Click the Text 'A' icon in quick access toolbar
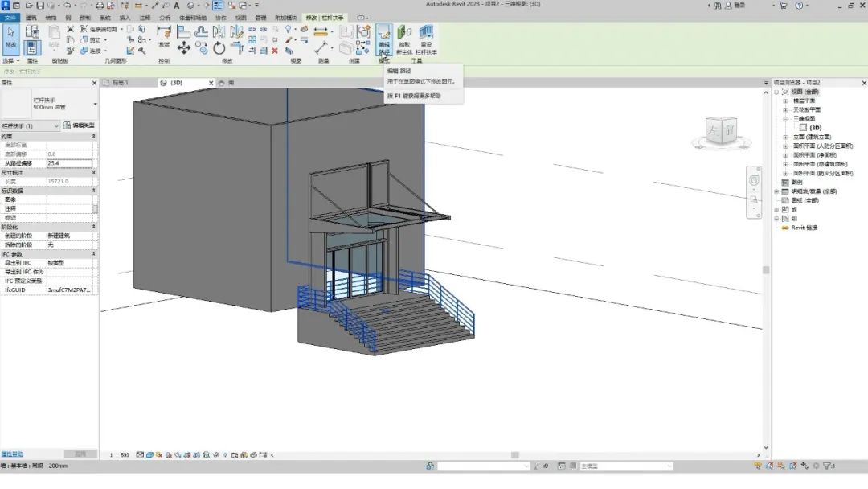The image size is (868, 489). [177, 5]
